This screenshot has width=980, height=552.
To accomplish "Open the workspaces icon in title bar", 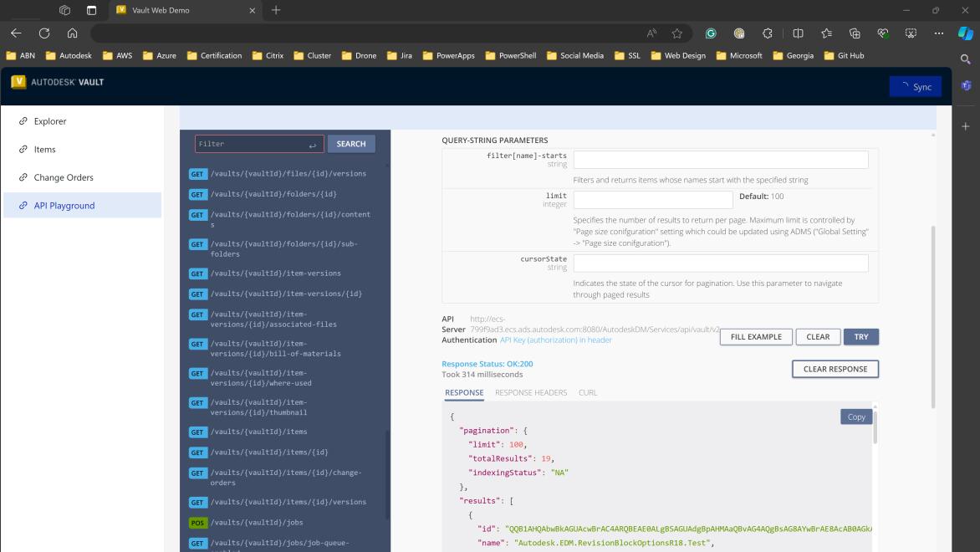I will click(x=64, y=10).
